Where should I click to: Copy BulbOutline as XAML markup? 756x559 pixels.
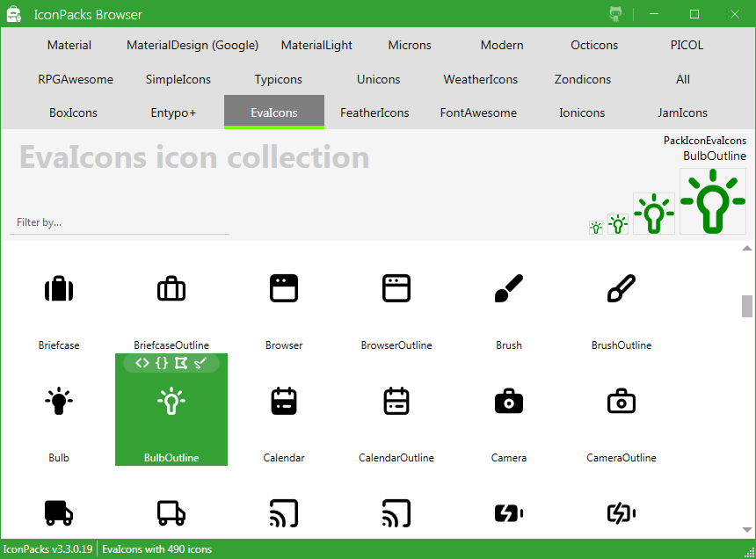[x=142, y=362]
